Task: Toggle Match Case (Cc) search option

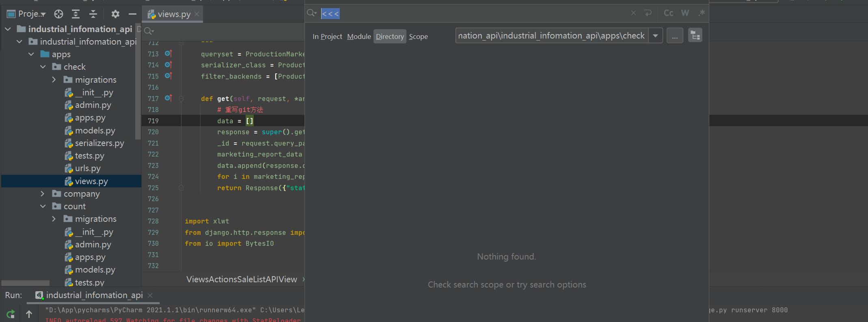Action: [x=668, y=13]
